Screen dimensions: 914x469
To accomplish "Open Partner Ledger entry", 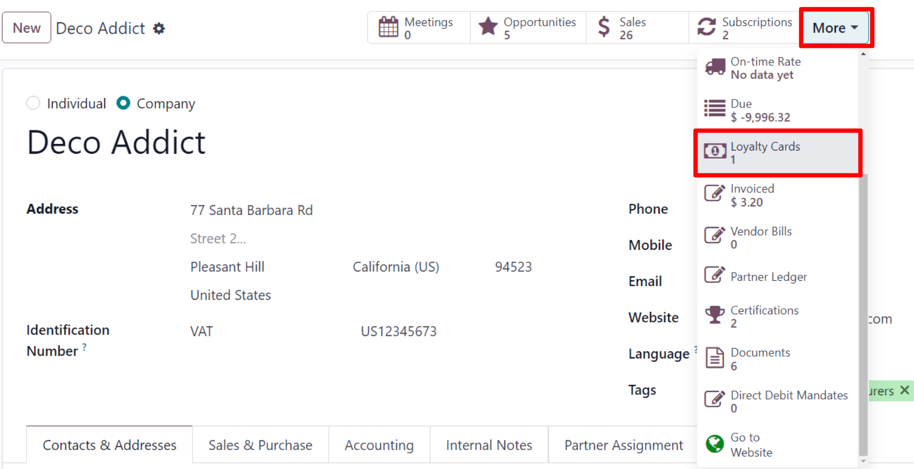I will point(768,276).
